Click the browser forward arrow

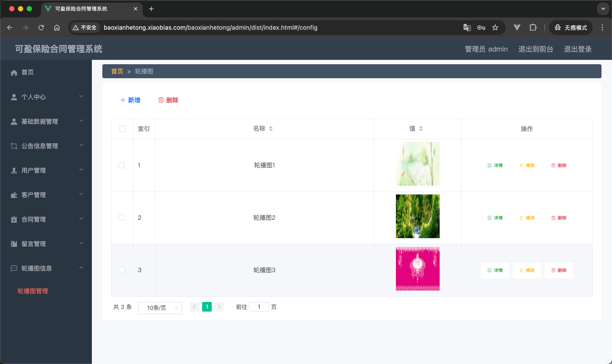[x=25, y=28]
